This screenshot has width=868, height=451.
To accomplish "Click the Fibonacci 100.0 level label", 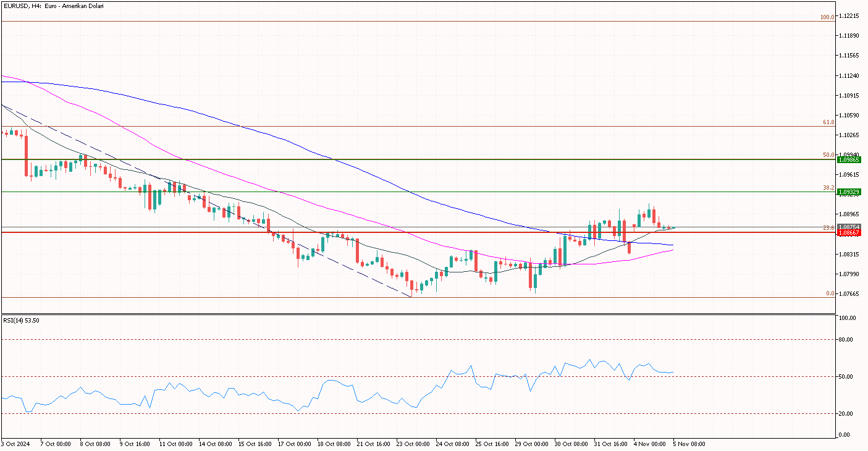I will 827,17.
